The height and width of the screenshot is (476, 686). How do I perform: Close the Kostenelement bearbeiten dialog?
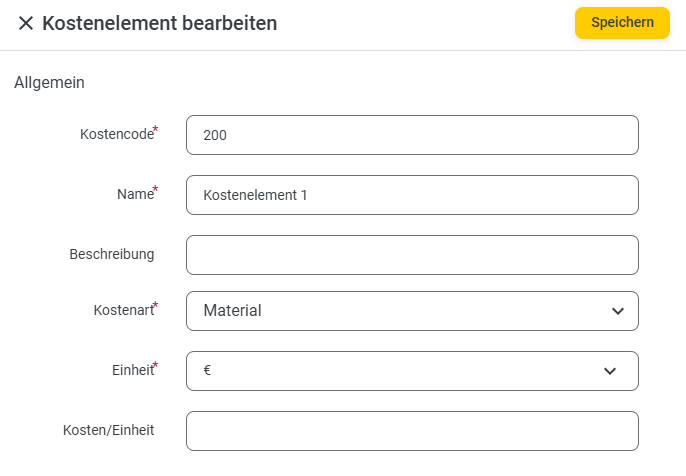[26, 23]
